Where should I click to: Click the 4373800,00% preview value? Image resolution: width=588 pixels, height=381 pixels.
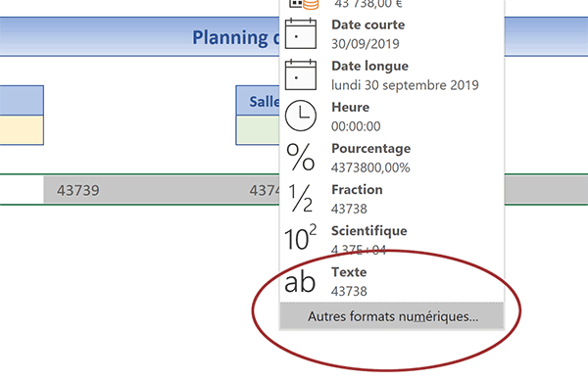(x=370, y=167)
